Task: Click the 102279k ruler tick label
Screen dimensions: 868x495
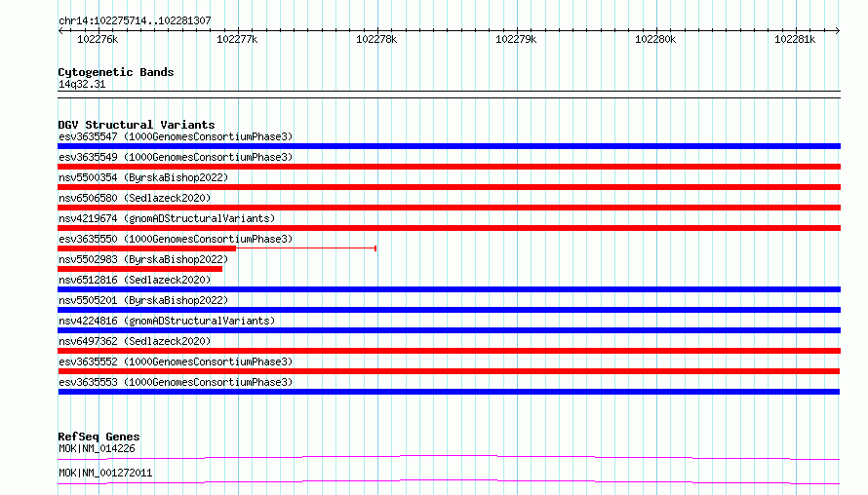Action: [516, 39]
